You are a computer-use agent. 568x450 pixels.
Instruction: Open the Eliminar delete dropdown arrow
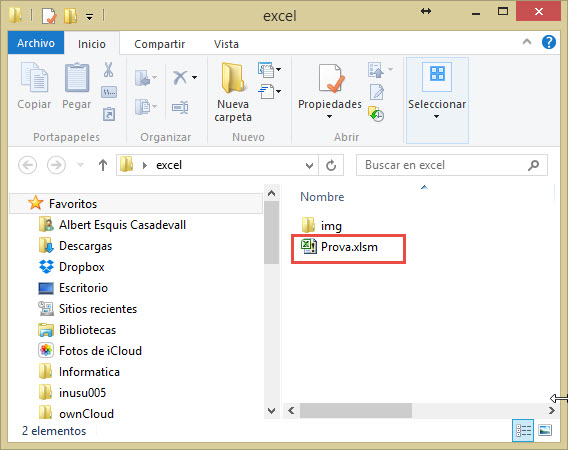click(195, 77)
